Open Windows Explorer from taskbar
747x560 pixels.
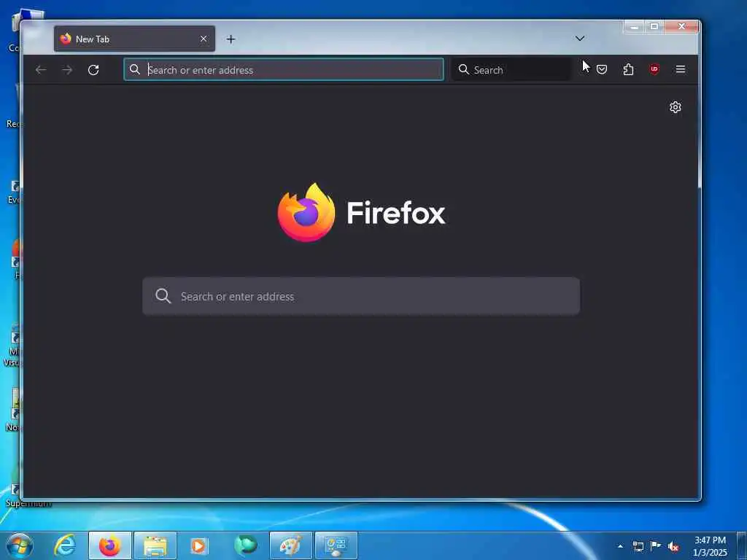[155, 545]
